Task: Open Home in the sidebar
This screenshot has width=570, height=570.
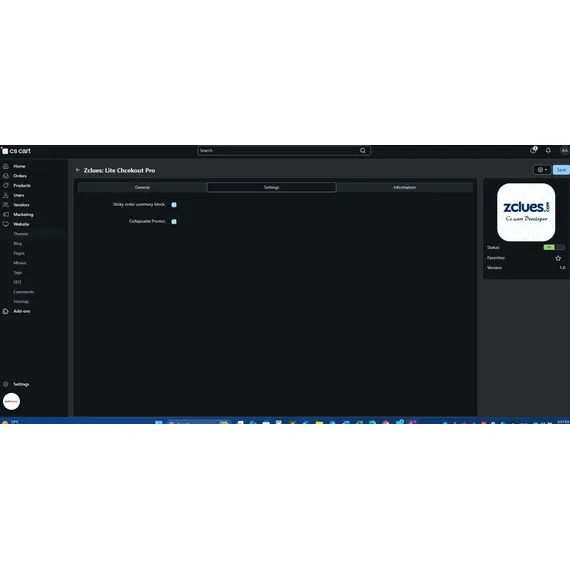Action: [x=19, y=166]
